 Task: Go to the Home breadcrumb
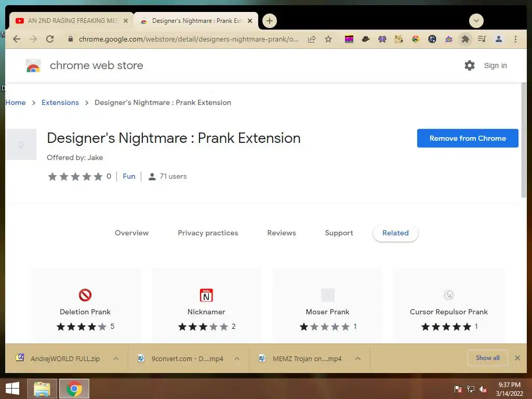[15, 102]
